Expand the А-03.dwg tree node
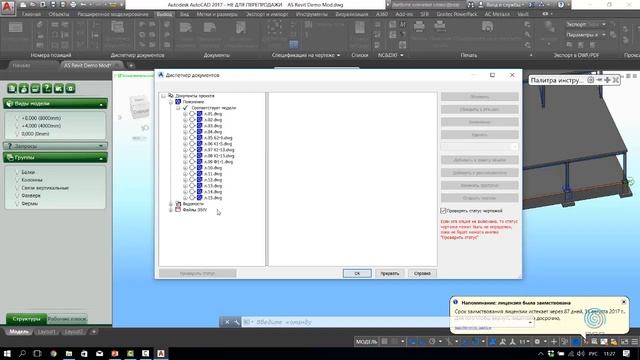This screenshot has height=360, width=640. tap(185, 126)
